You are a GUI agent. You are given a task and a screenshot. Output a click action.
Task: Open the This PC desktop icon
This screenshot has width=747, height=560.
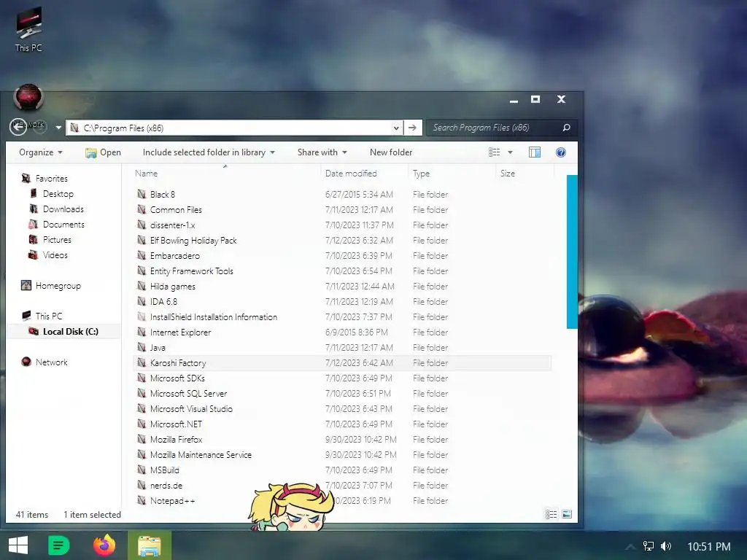pos(28,28)
